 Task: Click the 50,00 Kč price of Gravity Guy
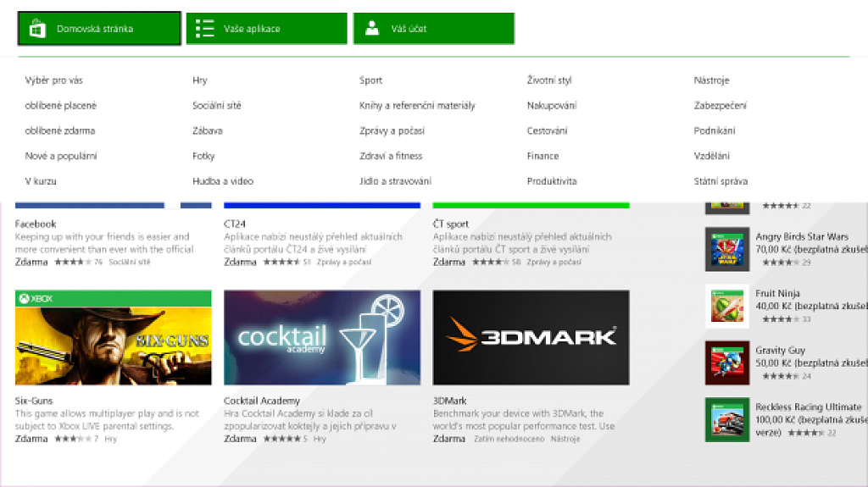tap(774, 363)
